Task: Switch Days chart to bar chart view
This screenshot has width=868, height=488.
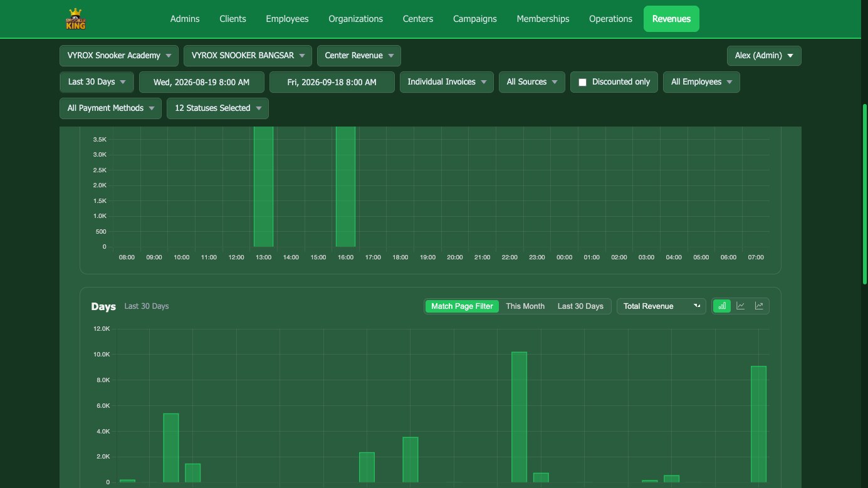Action: tap(722, 306)
